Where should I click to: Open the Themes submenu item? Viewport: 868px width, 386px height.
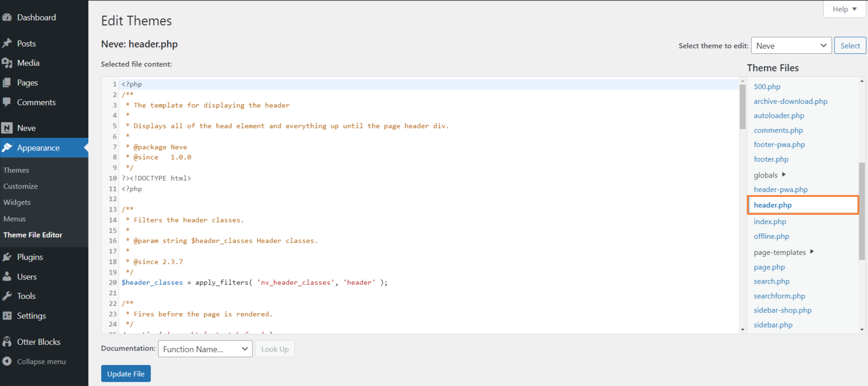click(x=16, y=170)
